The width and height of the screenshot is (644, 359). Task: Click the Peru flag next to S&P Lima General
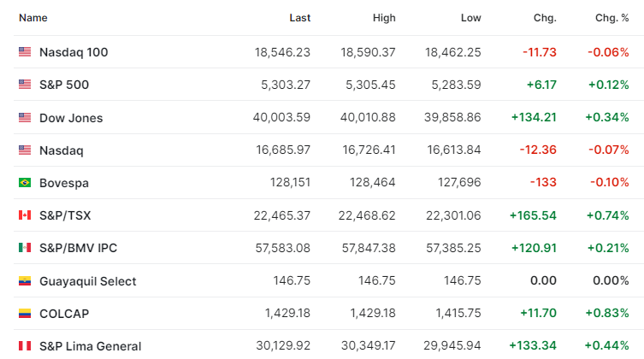25,346
